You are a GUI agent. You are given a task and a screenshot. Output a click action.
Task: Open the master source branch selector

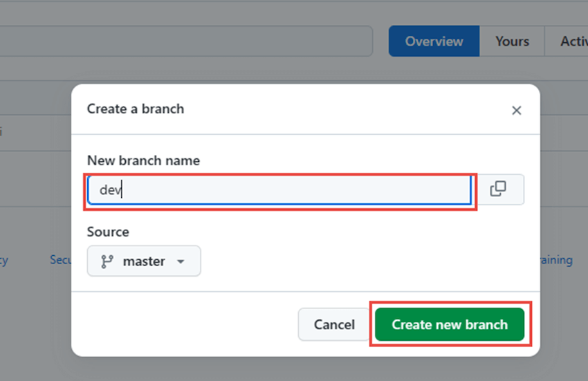(x=144, y=261)
